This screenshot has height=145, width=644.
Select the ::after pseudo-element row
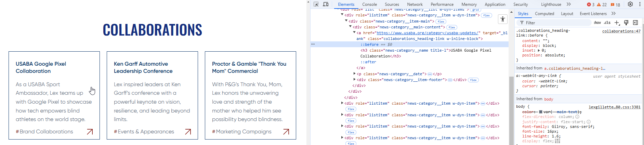pos(368,62)
